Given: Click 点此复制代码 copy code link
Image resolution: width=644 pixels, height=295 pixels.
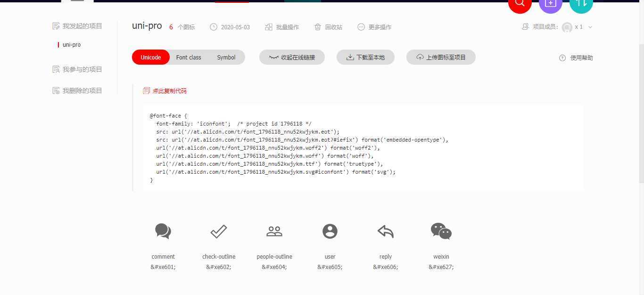Looking at the screenshot, I should click(165, 91).
